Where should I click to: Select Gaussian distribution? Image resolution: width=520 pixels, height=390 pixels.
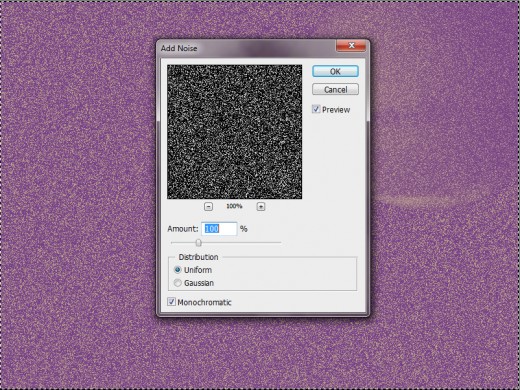click(178, 283)
